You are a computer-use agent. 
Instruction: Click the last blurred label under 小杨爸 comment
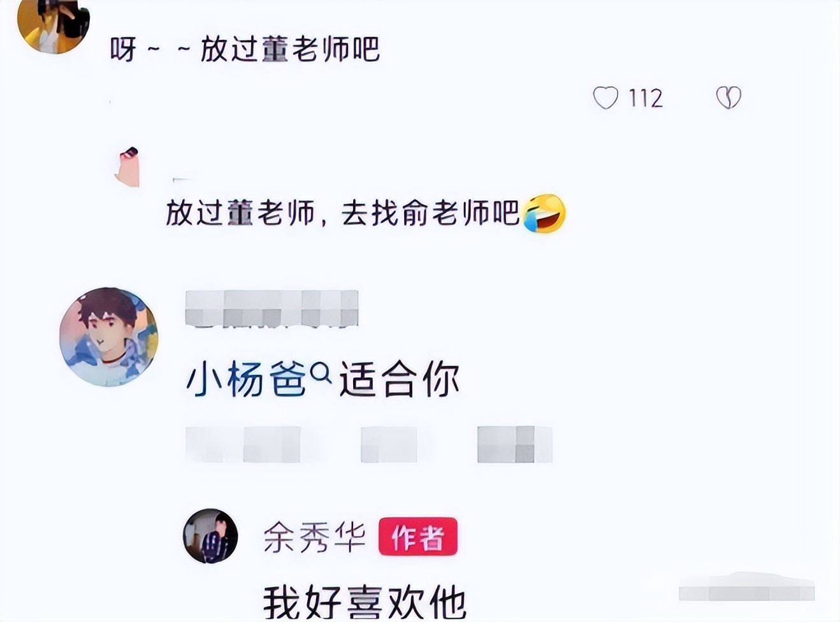tap(515, 444)
